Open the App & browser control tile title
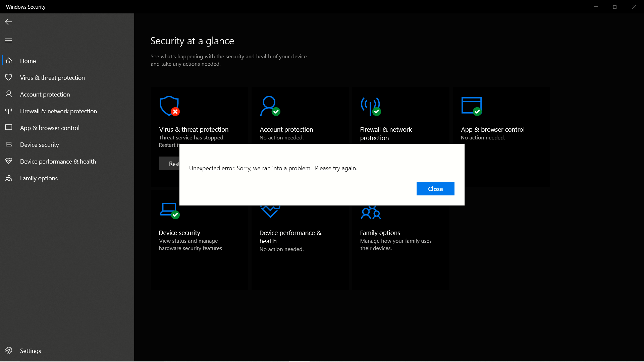644x362 pixels. click(493, 129)
